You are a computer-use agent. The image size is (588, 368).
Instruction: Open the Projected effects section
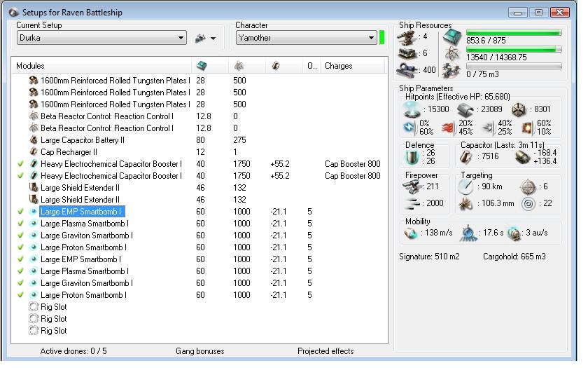(x=325, y=351)
